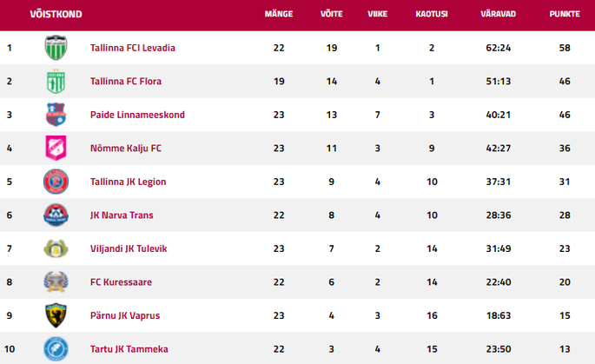Open the Nõmme Kalju FC team page
Screen dimensions: 595x364
click(x=126, y=148)
